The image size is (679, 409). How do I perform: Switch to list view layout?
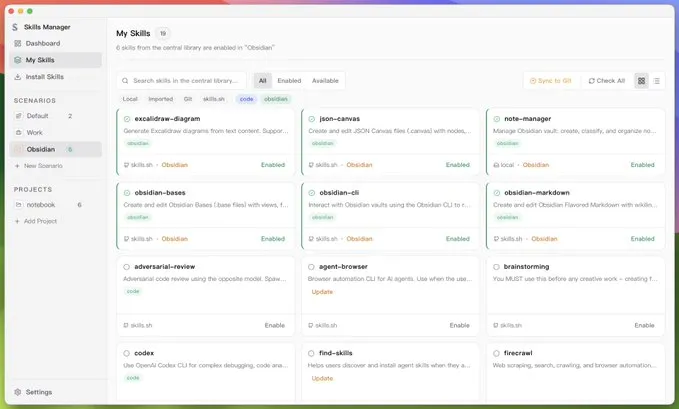pyautogui.click(x=656, y=81)
